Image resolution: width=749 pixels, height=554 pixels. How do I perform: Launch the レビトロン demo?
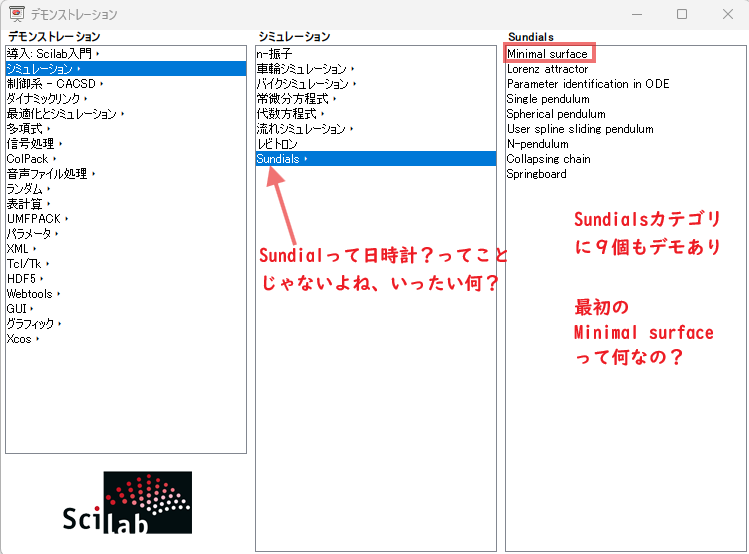click(x=376, y=144)
